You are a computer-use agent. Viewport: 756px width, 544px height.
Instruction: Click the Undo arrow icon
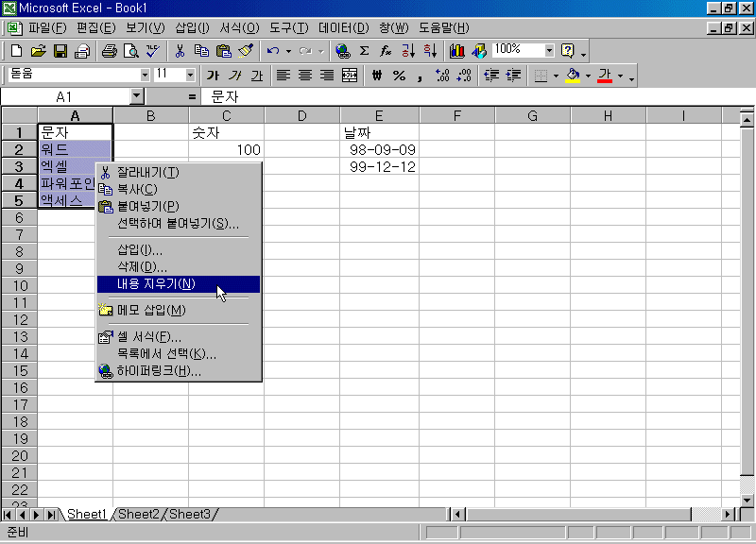[x=273, y=51]
